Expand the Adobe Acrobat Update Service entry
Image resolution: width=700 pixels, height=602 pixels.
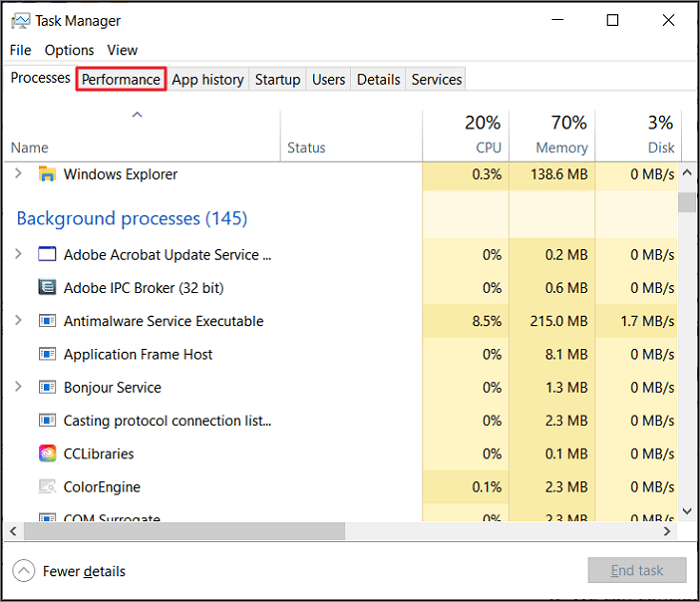coord(18,255)
